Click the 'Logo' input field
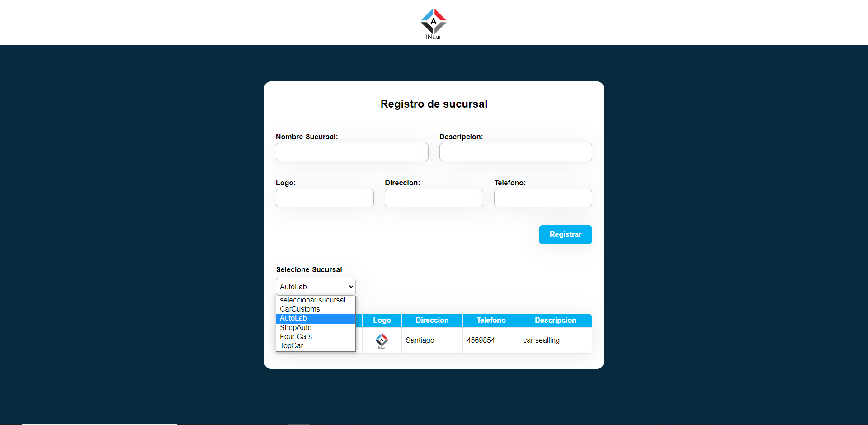Screen dimensions: 868x425 pos(324,198)
